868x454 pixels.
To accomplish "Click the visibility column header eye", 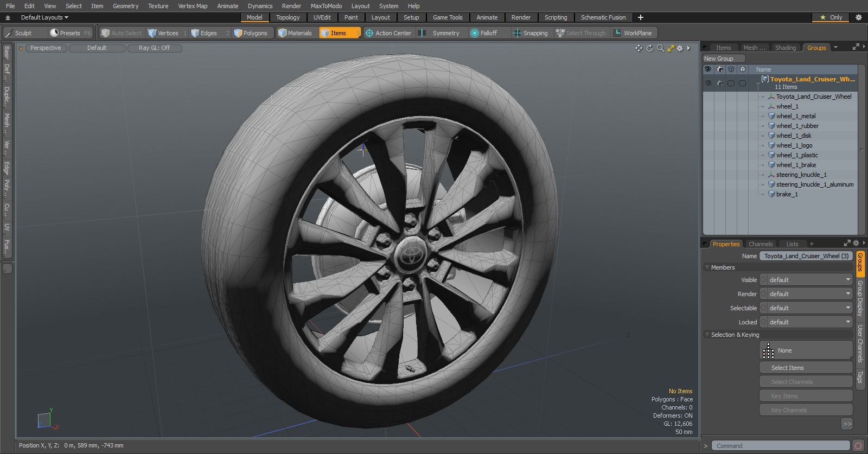I will [x=708, y=69].
